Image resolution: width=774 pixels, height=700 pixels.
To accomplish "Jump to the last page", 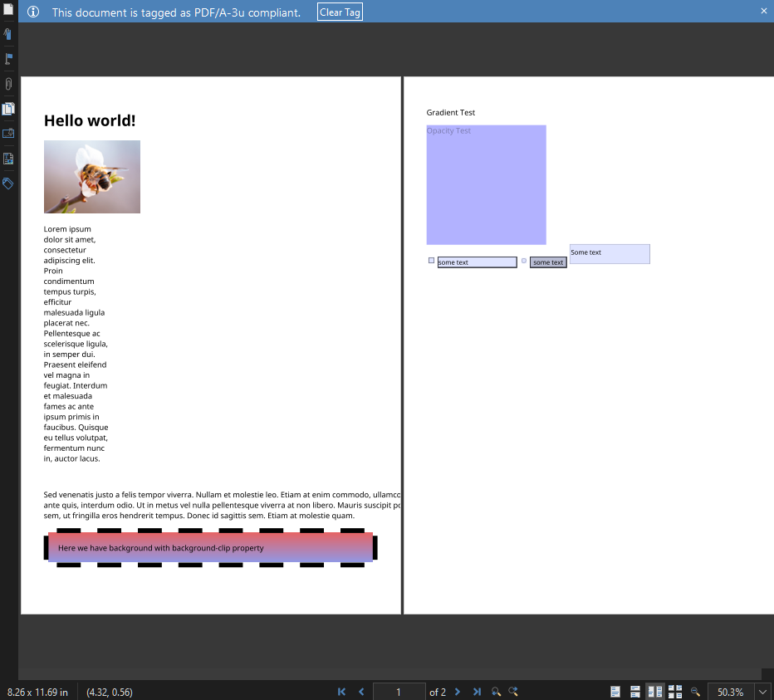I will point(477,691).
